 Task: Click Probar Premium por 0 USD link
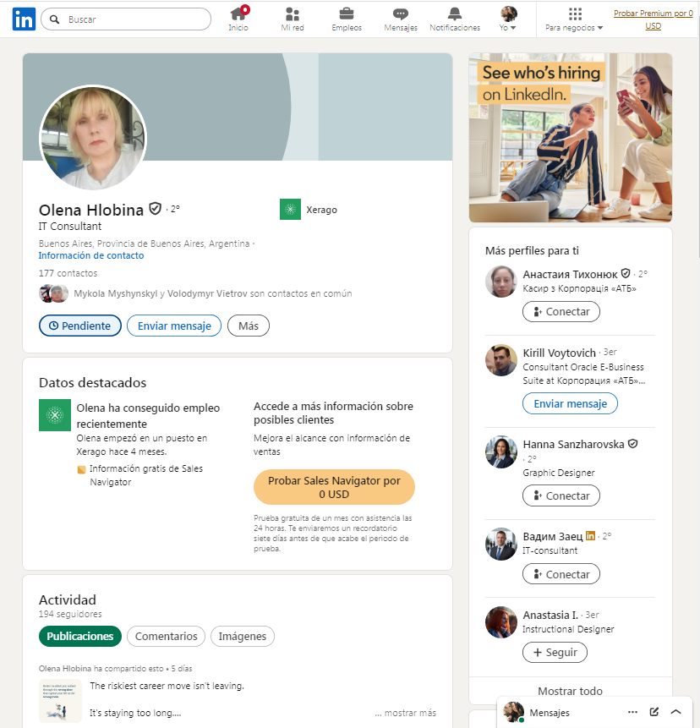[x=654, y=19]
